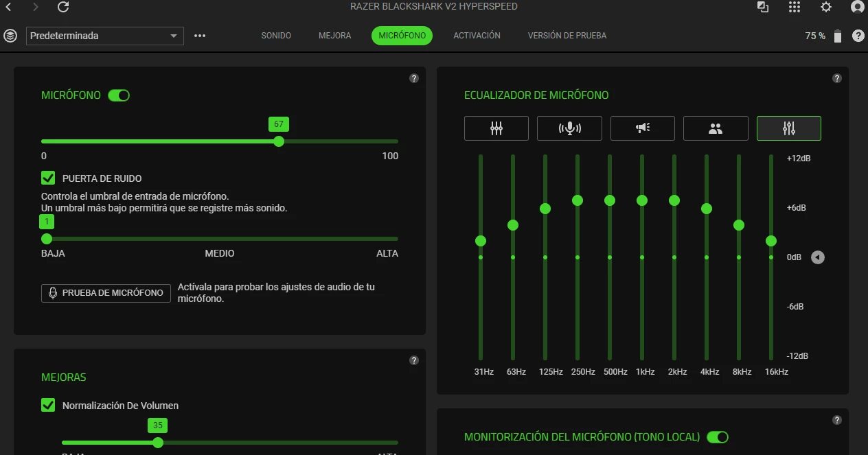Click the -12dB scale label
Image resolution: width=868 pixels, height=455 pixels.
point(797,356)
